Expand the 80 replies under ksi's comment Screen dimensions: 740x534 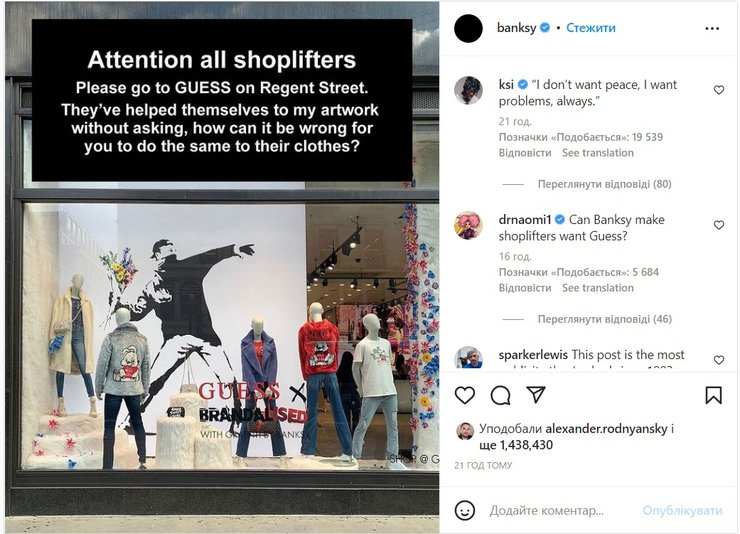point(605,184)
